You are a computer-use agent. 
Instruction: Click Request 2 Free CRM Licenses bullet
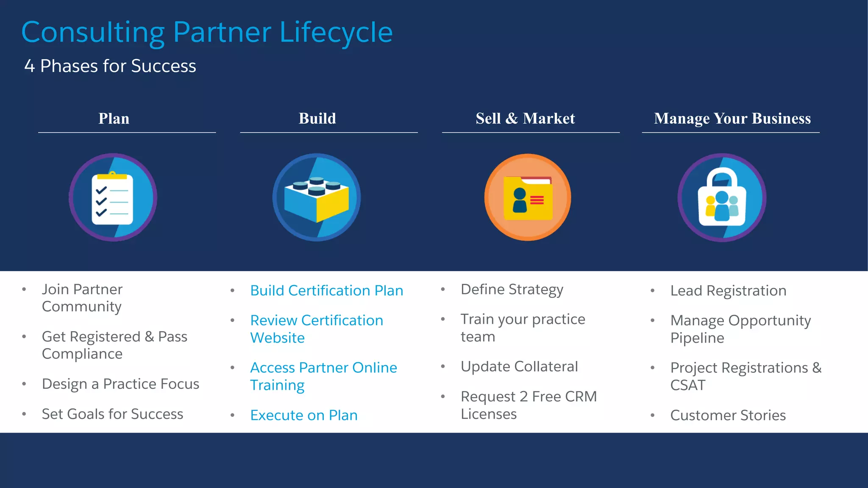click(529, 405)
